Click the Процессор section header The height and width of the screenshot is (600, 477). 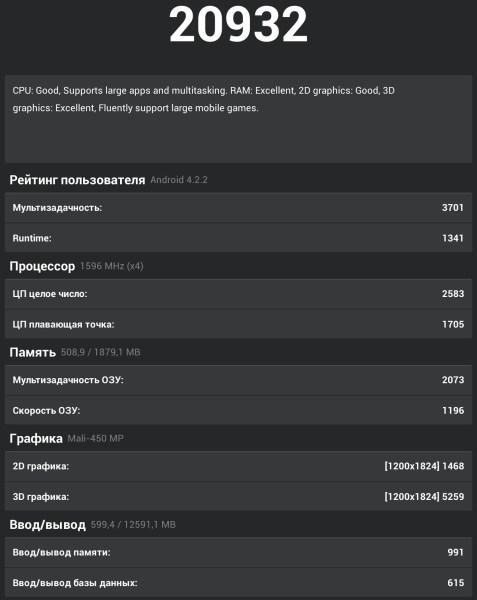[42, 266]
